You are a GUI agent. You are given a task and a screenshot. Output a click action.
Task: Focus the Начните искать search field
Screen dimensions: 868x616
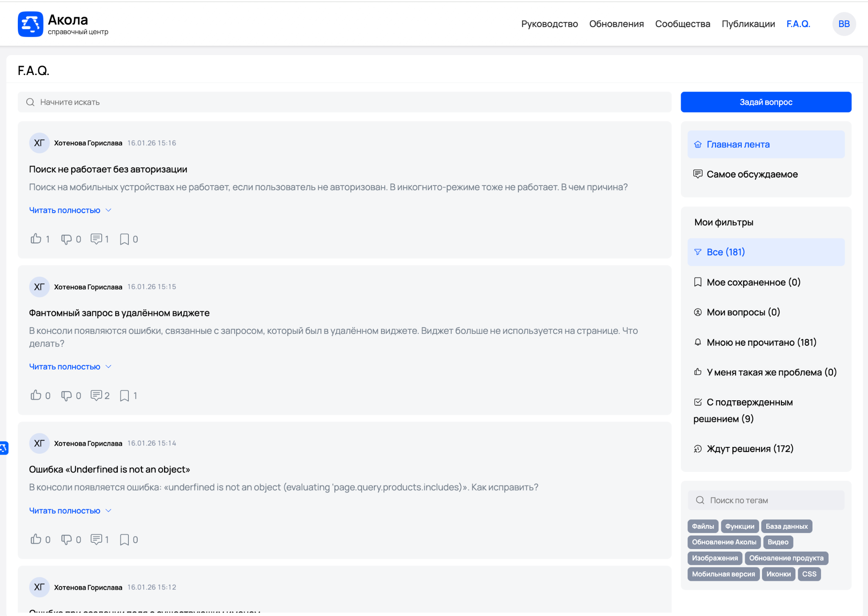pos(344,102)
